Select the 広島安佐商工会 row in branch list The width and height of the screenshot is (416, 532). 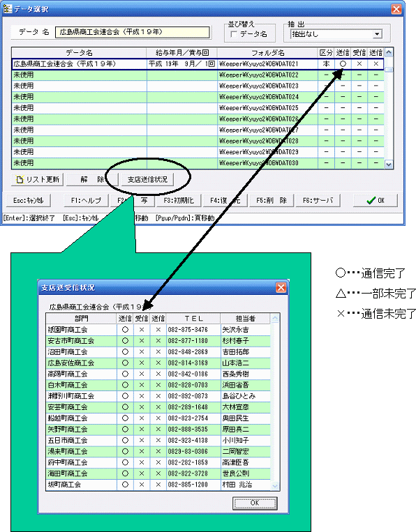point(158,363)
